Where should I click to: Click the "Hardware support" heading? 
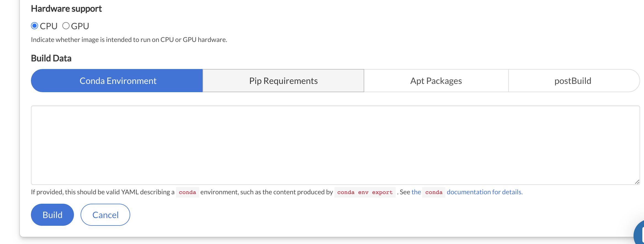coord(66,9)
